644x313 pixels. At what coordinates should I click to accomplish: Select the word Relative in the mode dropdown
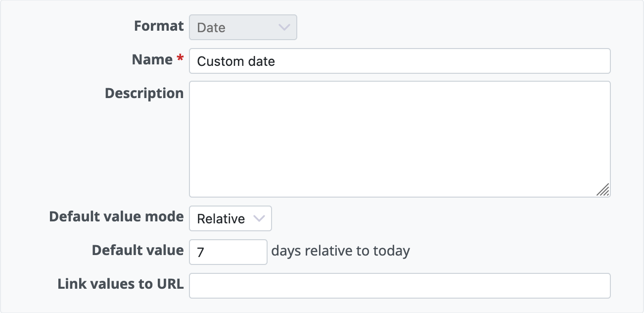point(221,219)
